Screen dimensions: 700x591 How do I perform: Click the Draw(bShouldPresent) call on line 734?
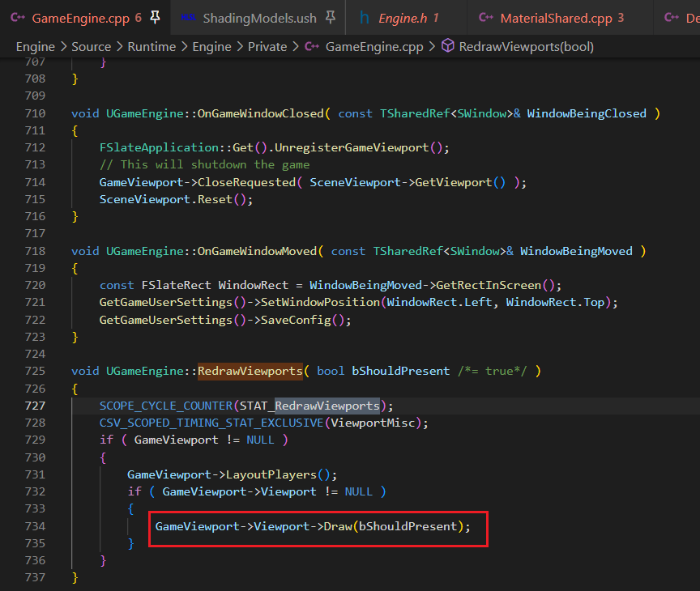(395, 526)
